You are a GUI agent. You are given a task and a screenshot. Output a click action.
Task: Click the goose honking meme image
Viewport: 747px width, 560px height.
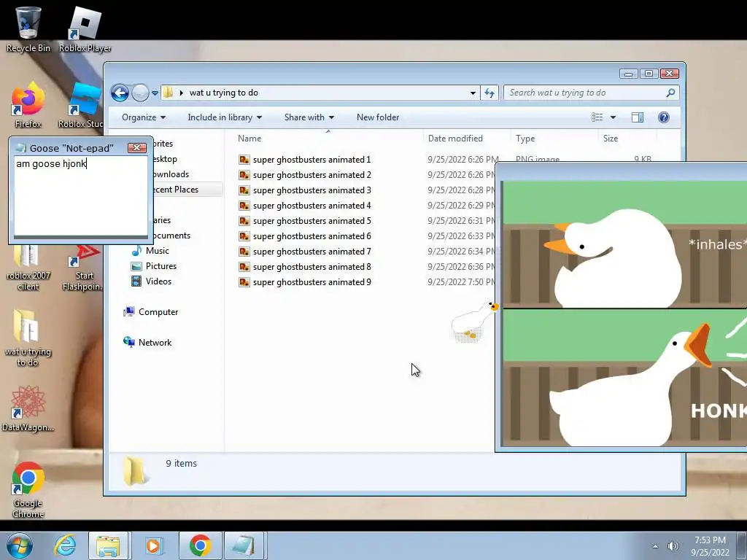tap(625, 314)
